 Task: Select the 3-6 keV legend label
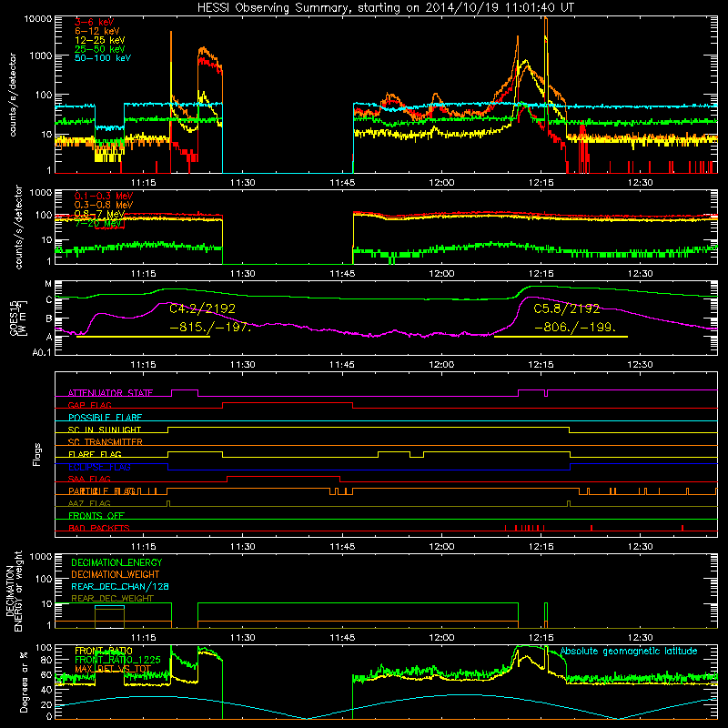coord(95,22)
